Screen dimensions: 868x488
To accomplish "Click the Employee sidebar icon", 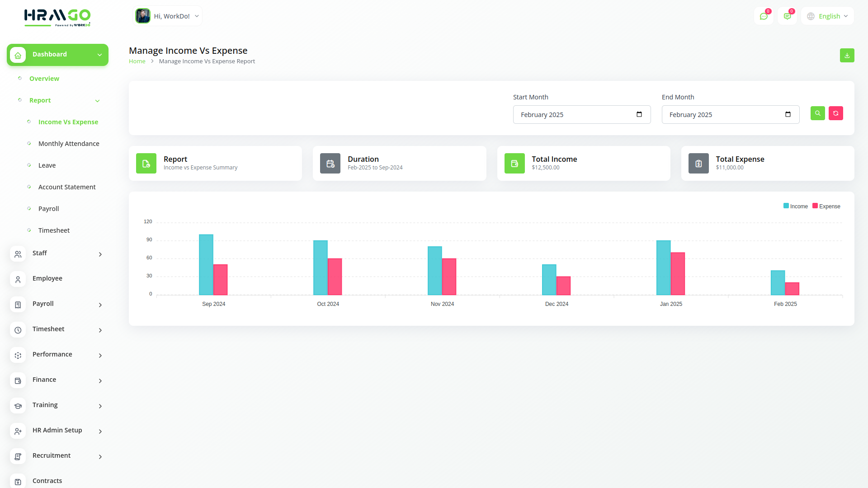I will pos(18,279).
